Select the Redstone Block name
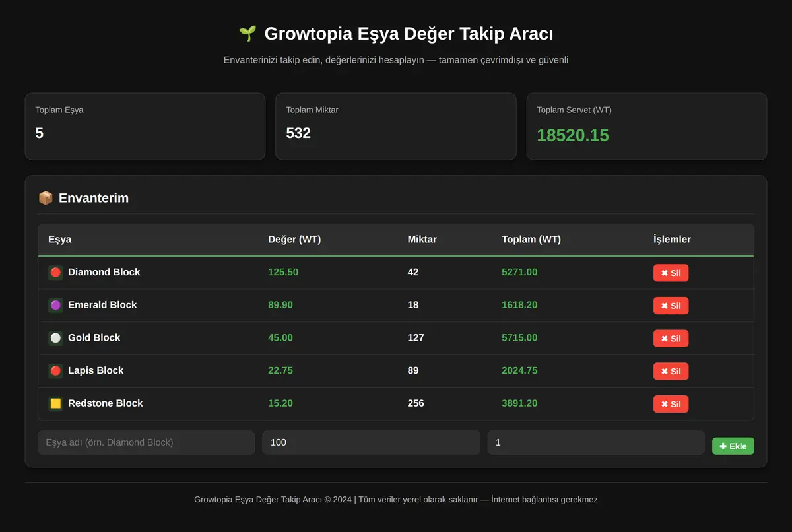The height and width of the screenshot is (532, 792). [106, 403]
